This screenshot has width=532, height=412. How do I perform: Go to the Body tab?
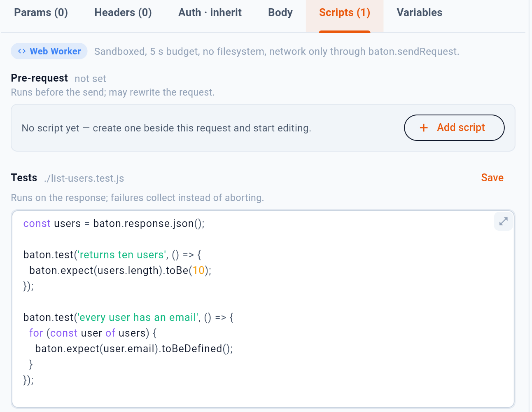280,13
